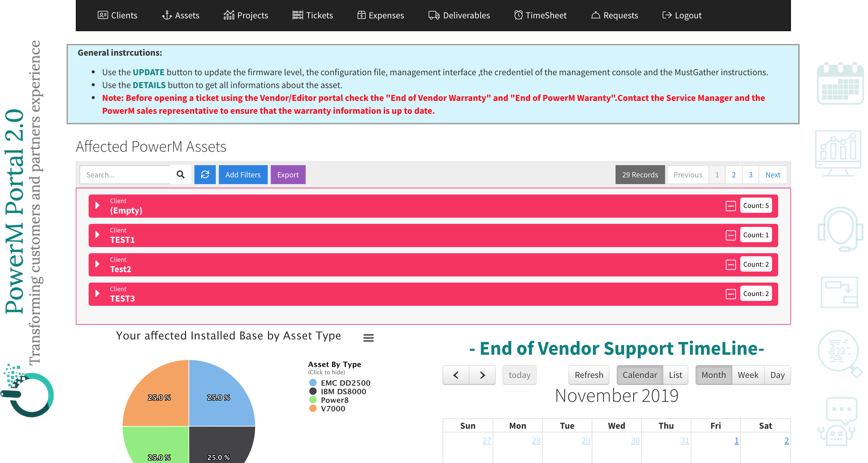868x463 pixels.
Task: Click minus icon on TEST3 client row
Action: [730, 294]
